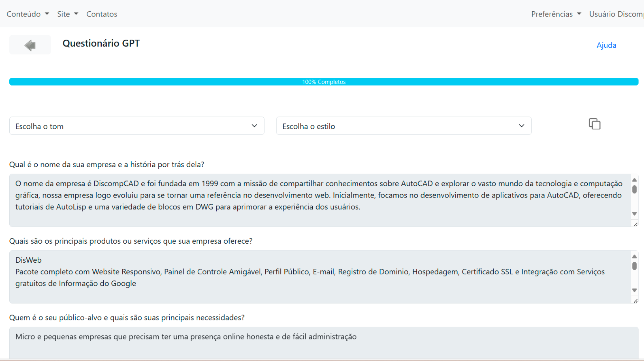Screen dimensions: 644x361
Task: Click the up arrow of company history textarea scrollbar
Action: pyautogui.click(x=634, y=180)
